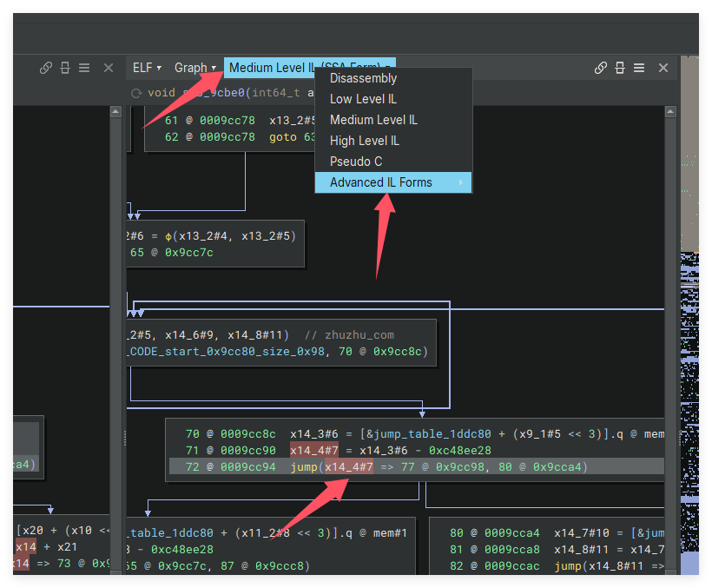Viewport: 712px width, 588px height.
Task: Click scroll up arrow of left pane scrollbar
Action: [115, 111]
